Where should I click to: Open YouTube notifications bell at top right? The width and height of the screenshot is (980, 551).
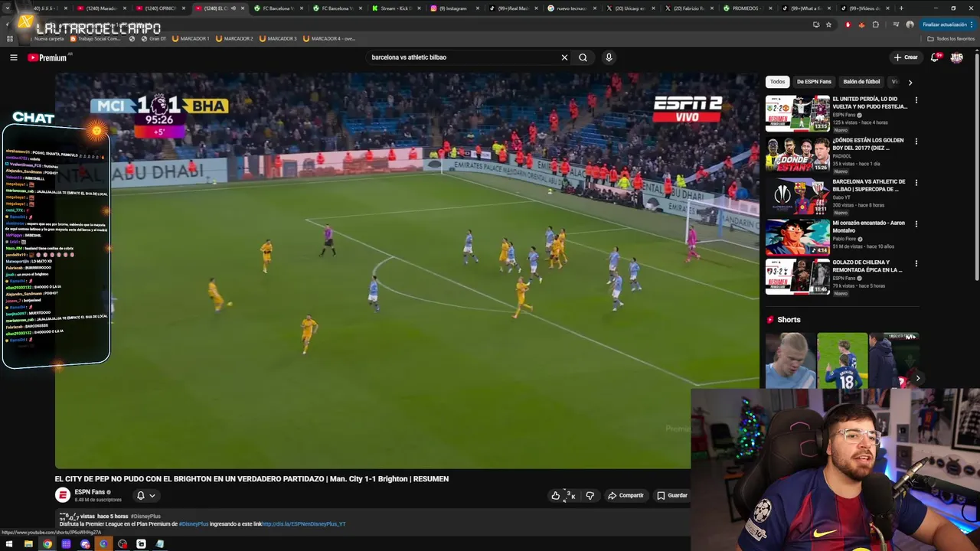935,57
